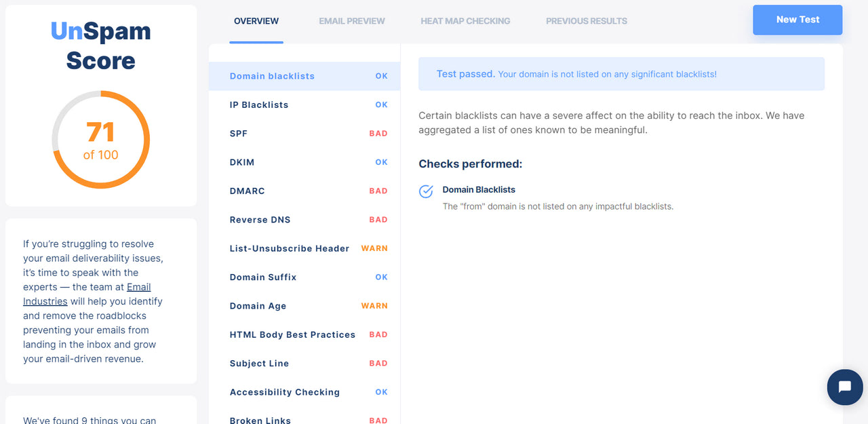The height and width of the screenshot is (424, 868).
Task: Select the Overview tab
Action: 256,21
